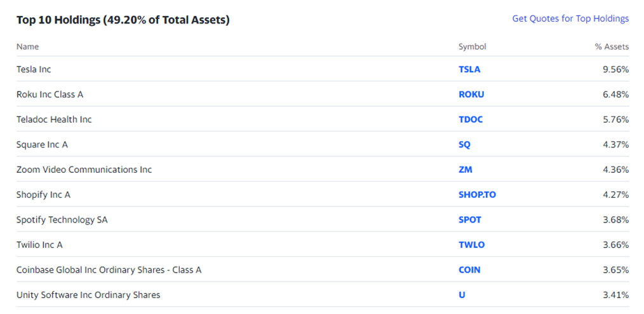This screenshot has height=314, width=644.
Task: Click the TWLO ticker symbol
Action: click(x=471, y=245)
